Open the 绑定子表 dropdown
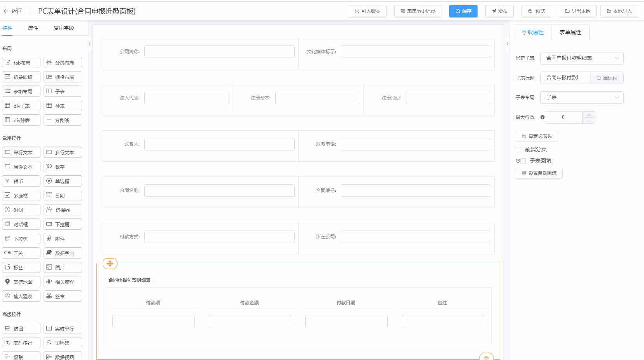 pos(581,58)
